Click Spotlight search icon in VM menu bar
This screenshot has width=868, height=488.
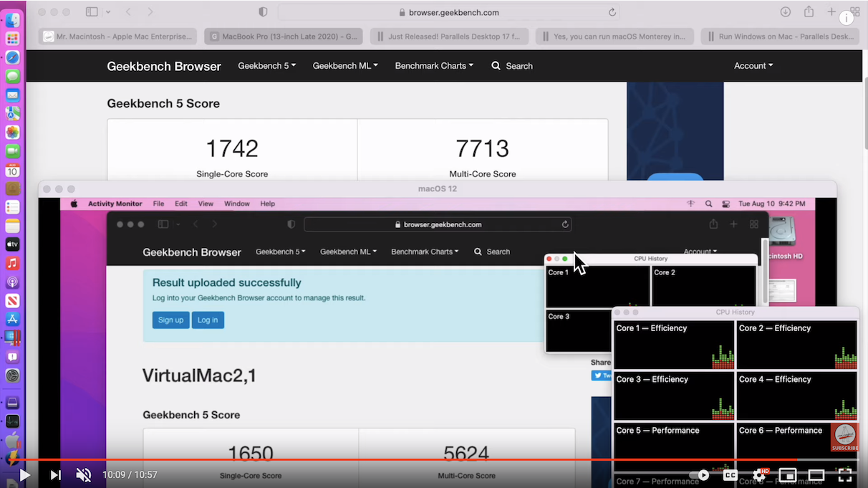click(708, 204)
